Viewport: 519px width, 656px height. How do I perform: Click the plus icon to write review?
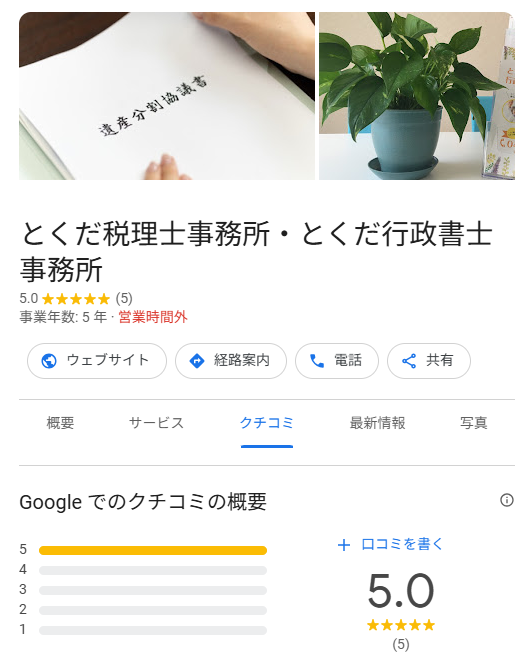[x=343, y=545]
